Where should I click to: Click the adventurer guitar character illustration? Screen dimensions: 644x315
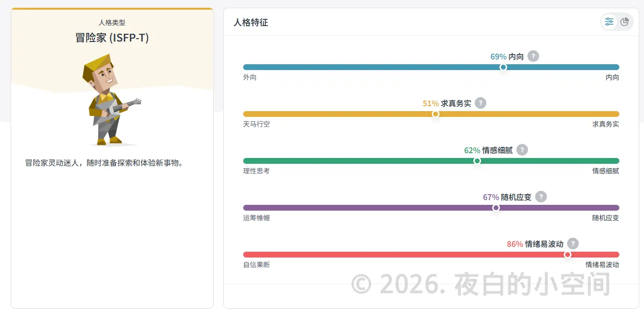(111, 100)
